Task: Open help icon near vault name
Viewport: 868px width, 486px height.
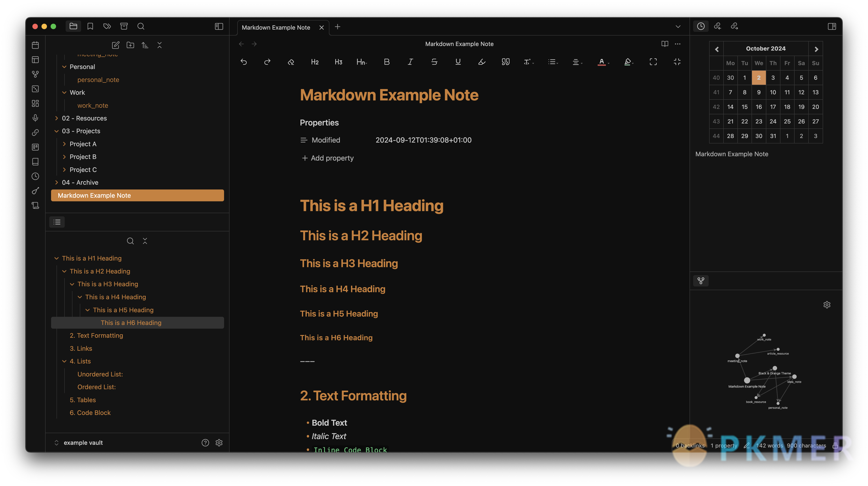Action: [205, 443]
